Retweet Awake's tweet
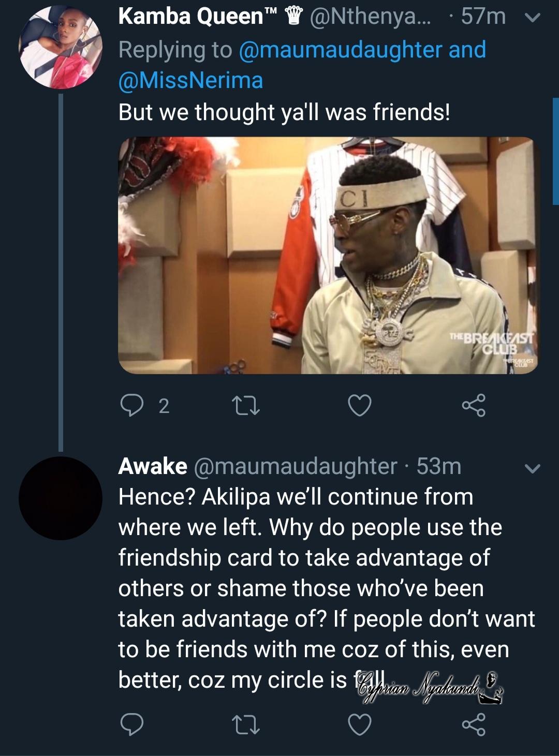The height and width of the screenshot is (756, 559). point(246,724)
